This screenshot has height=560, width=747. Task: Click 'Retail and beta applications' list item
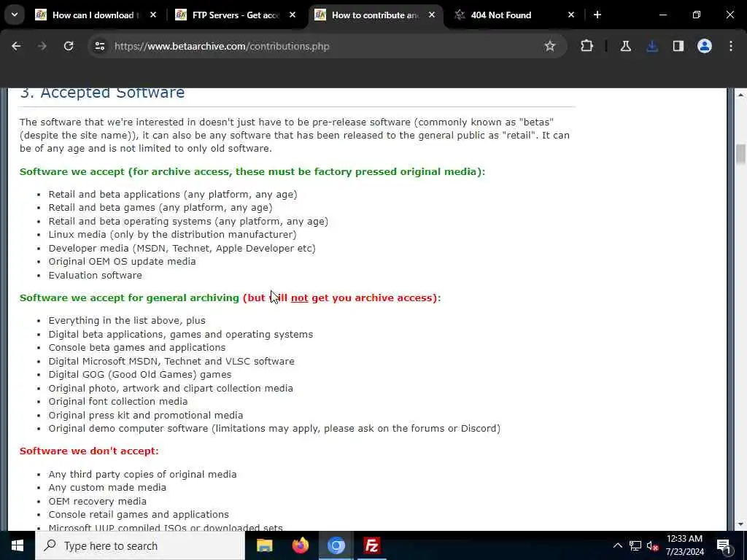172,194
